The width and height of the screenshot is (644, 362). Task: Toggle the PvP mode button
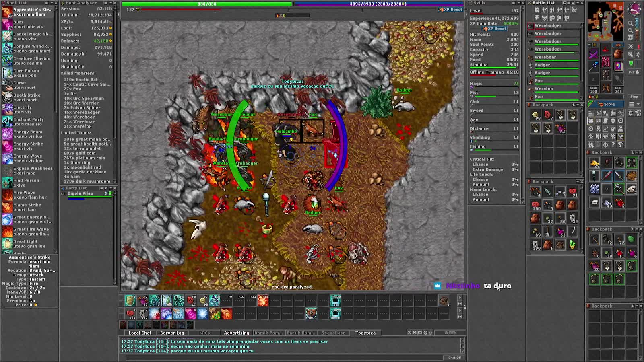tap(634, 72)
